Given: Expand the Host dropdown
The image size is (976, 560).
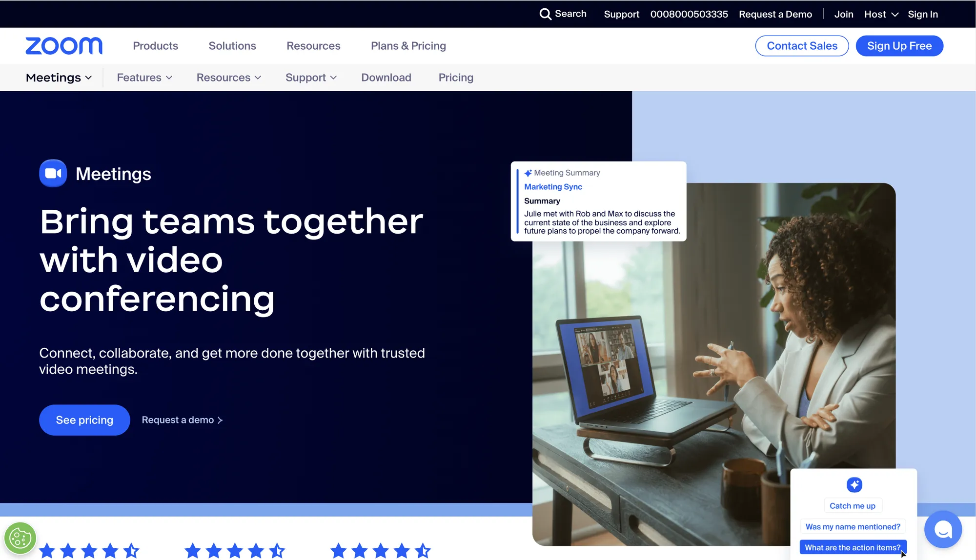Looking at the screenshot, I should 881,14.
